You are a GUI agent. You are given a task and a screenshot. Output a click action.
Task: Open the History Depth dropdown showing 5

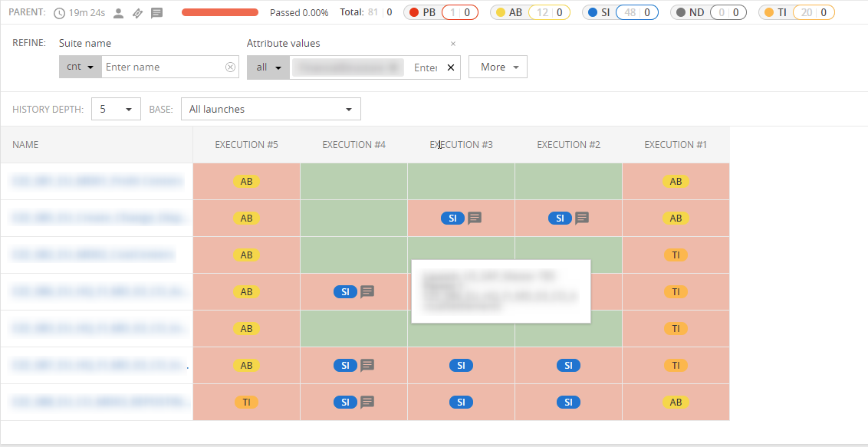point(116,109)
